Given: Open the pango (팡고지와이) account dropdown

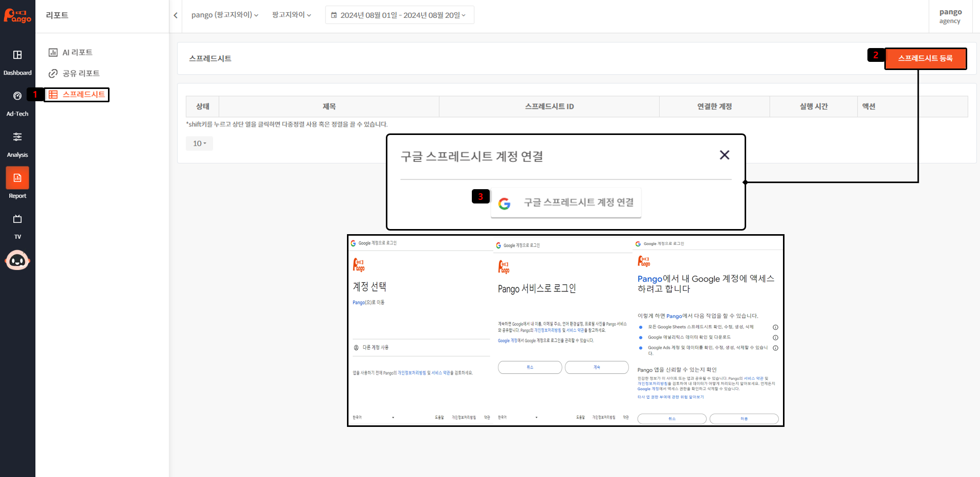Looking at the screenshot, I should click(x=225, y=15).
